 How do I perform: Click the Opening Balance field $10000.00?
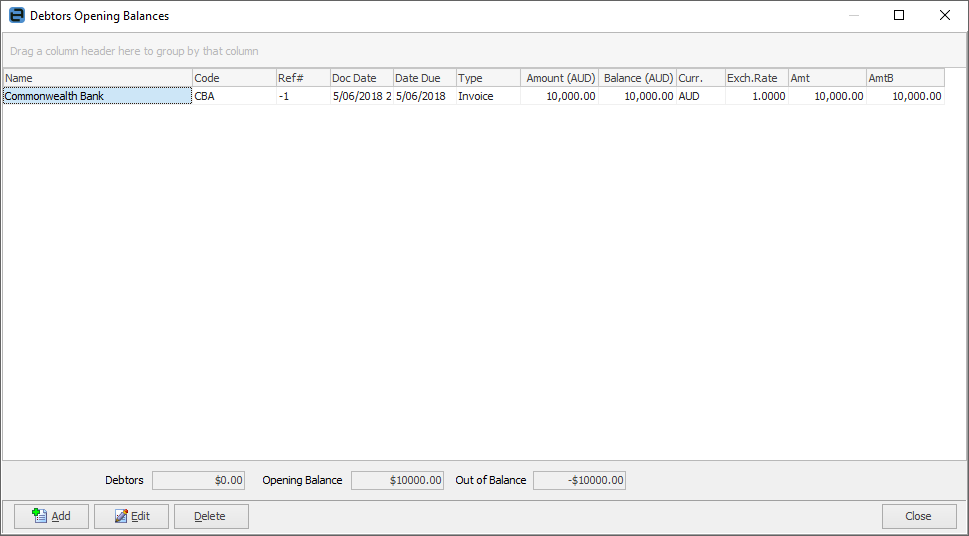coord(397,480)
